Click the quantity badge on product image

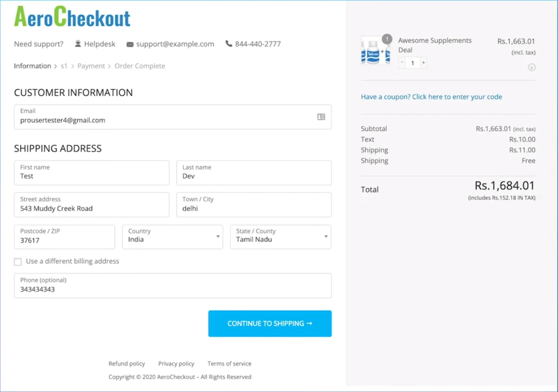[x=387, y=39]
